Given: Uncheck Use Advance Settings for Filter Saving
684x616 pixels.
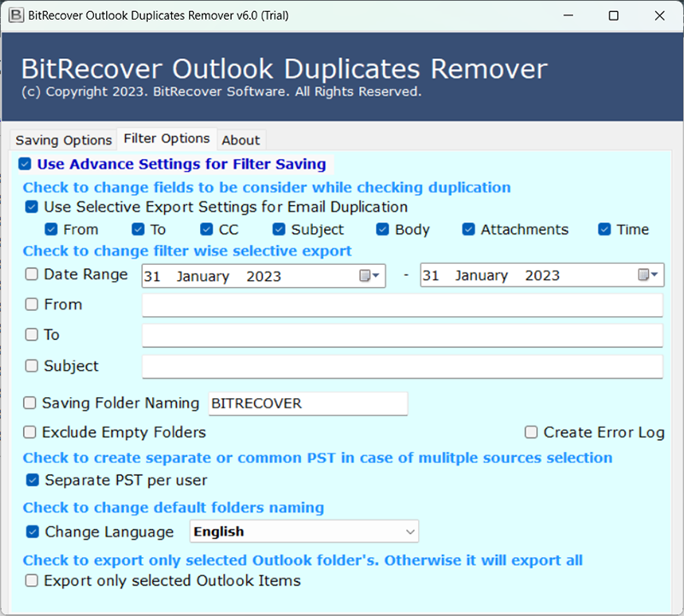Looking at the screenshot, I should click(25, 164).
